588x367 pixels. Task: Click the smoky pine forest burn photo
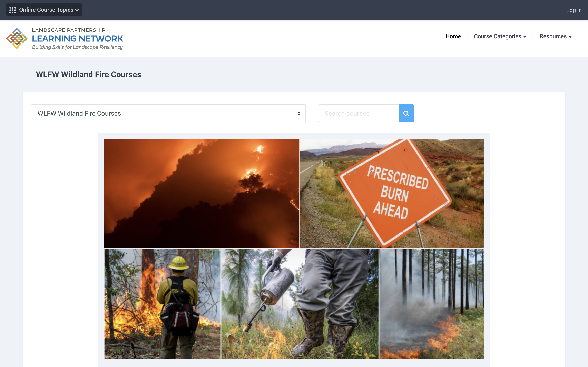[431, 303]
